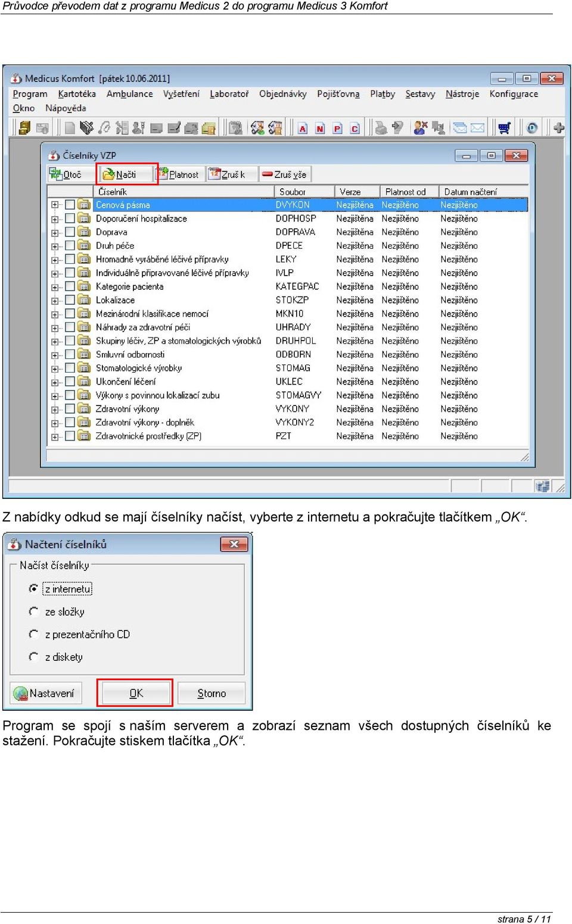The height and width of the screenshot is (924, 572).
Task: Expand the Smluvní odbornosti node
Action: (x=55, y=355)
